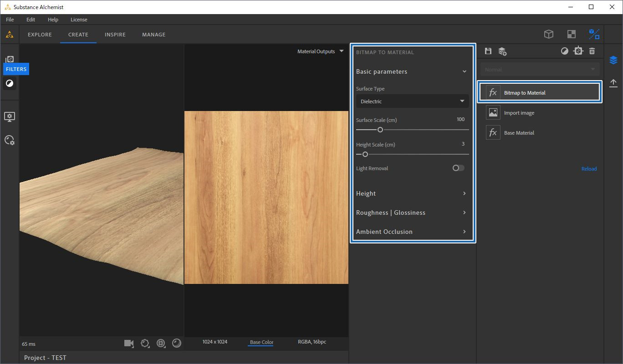Viewport: 623px width, 364px height.
Task: Click the Height Scale value 3
Action: [463, 144]
